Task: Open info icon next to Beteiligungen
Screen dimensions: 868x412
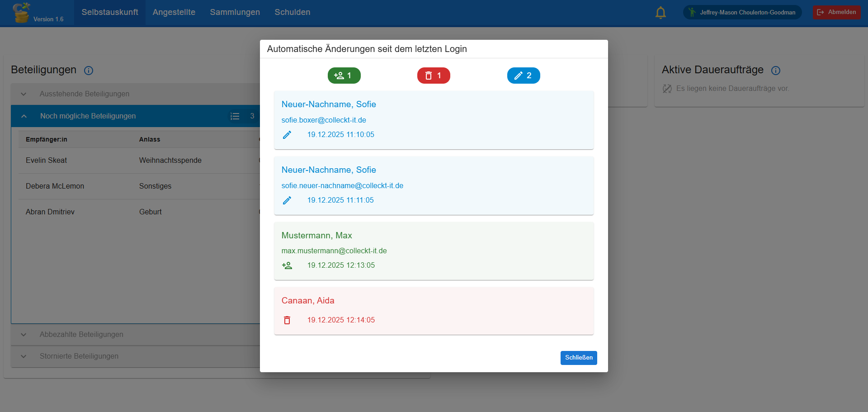Action: pyautogui.click(x=89, y=71)
